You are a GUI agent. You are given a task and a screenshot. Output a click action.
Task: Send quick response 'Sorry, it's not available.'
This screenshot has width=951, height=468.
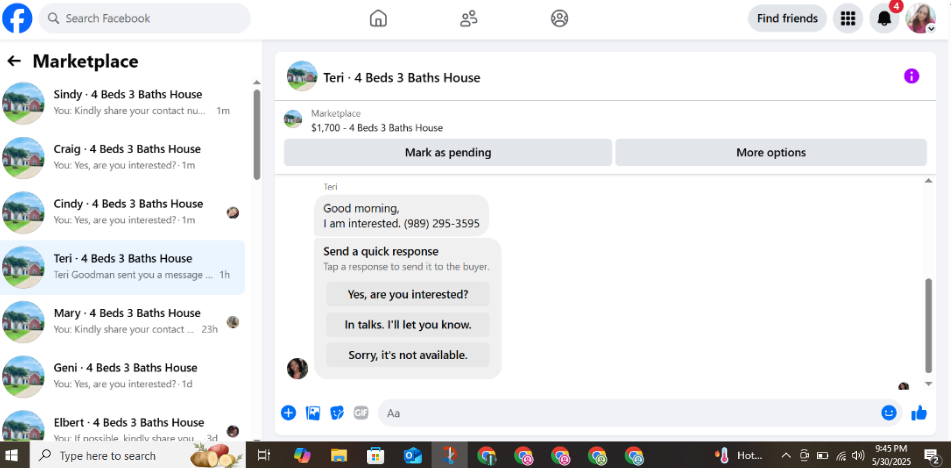point(408,355)
